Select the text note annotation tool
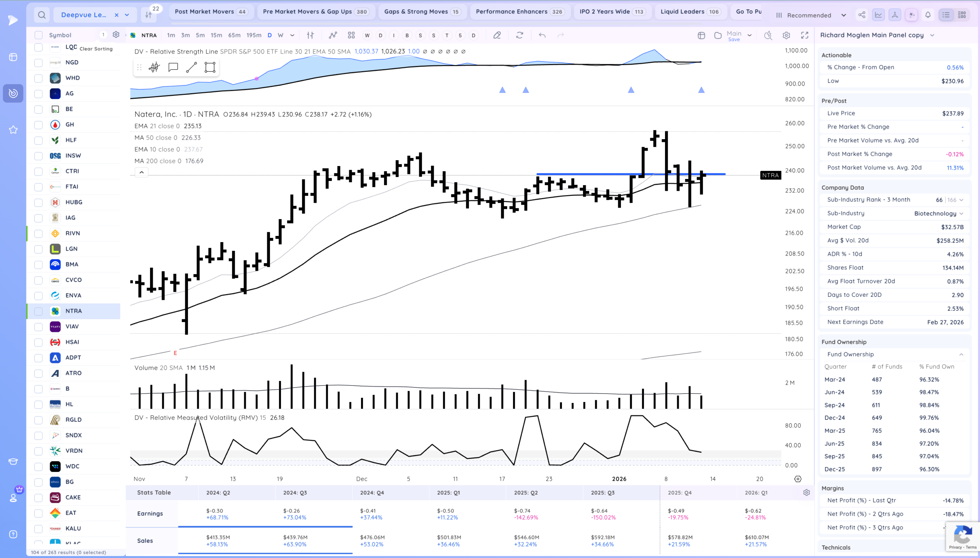 173,67
